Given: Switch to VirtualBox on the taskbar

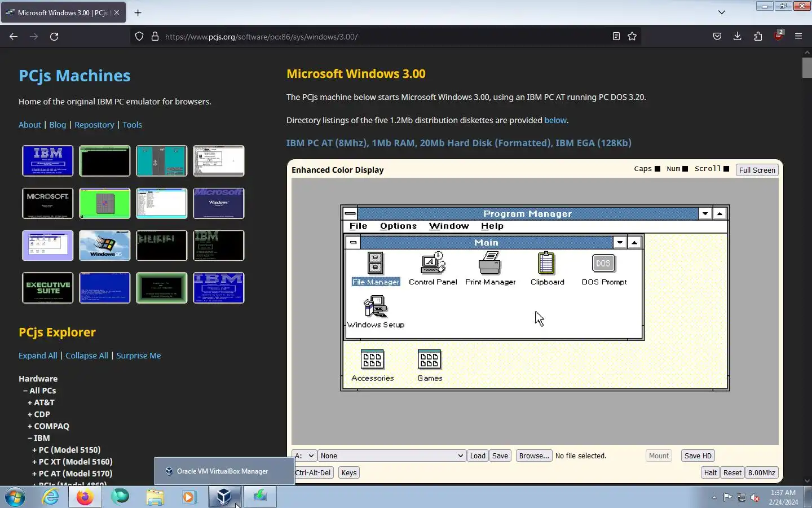Looking at the screenshot, I should pos(224,497).
